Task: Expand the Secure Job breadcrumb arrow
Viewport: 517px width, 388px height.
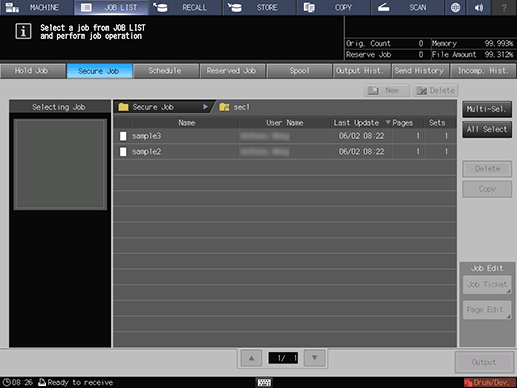Action: (x=205, y=107)
